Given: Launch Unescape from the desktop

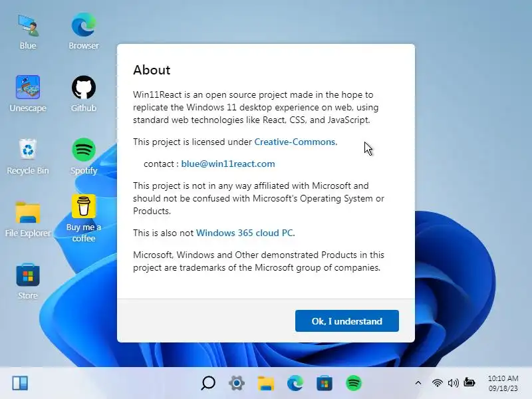Looking at the screenshot, I should pyautogui.click(x=28, y=94).
